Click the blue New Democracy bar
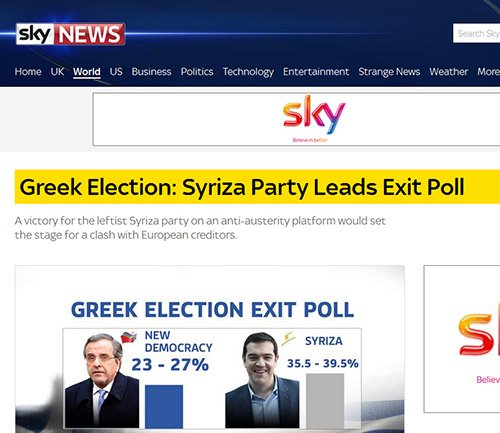The image size is (500, 433). pos(164,407)
